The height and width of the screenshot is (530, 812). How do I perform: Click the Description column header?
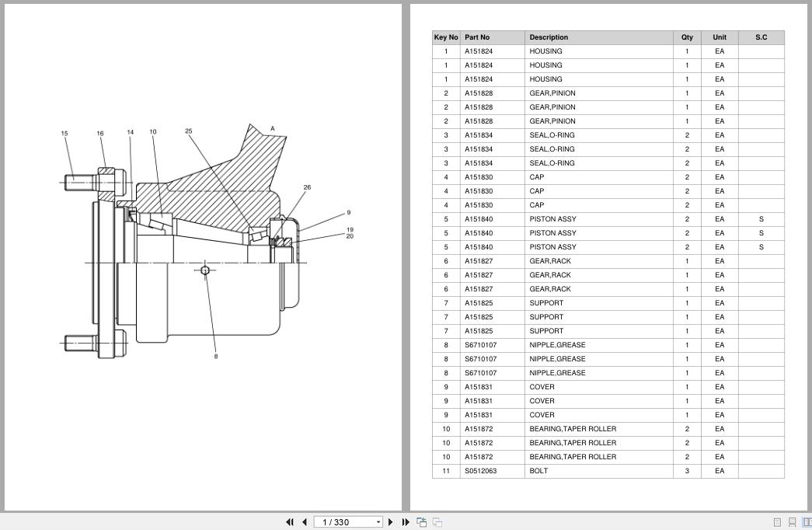click(598, 37)
